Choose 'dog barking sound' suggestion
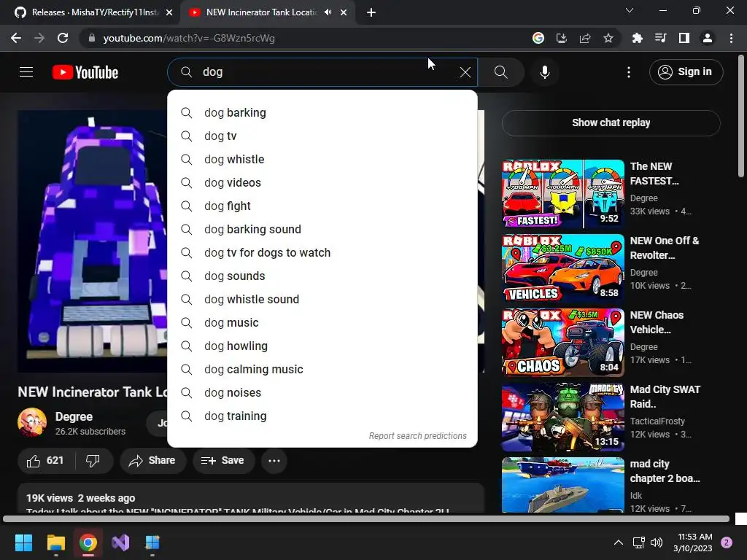 [x=322, y=230]
